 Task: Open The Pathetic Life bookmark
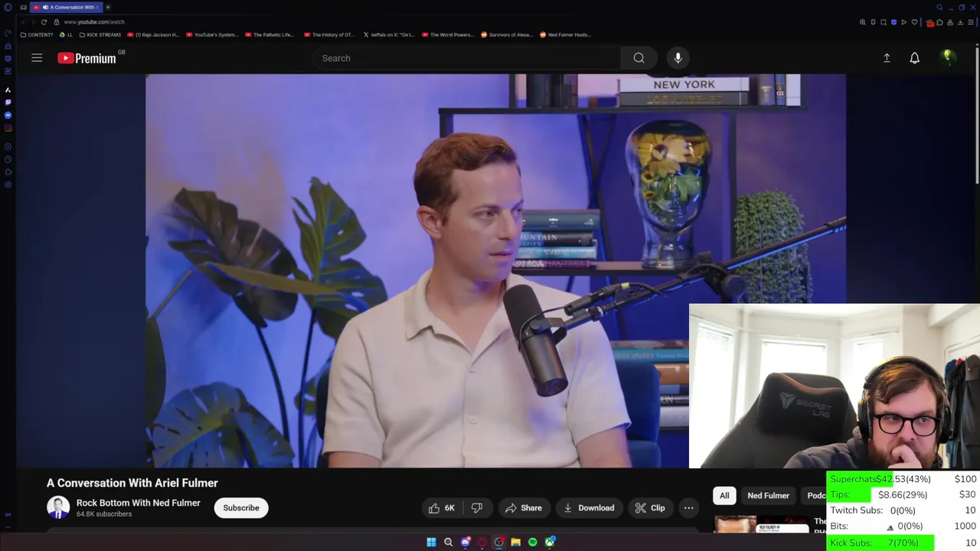coord(269,34)
